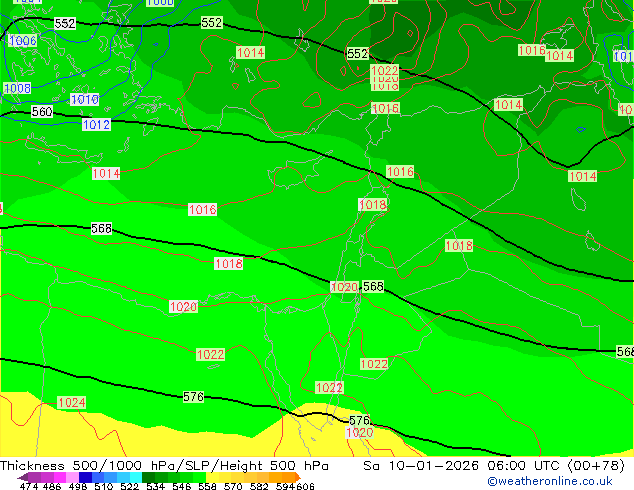Click the 534 value on the color scale
This screenshot has height=490, width=634.
tap(155, 486)
